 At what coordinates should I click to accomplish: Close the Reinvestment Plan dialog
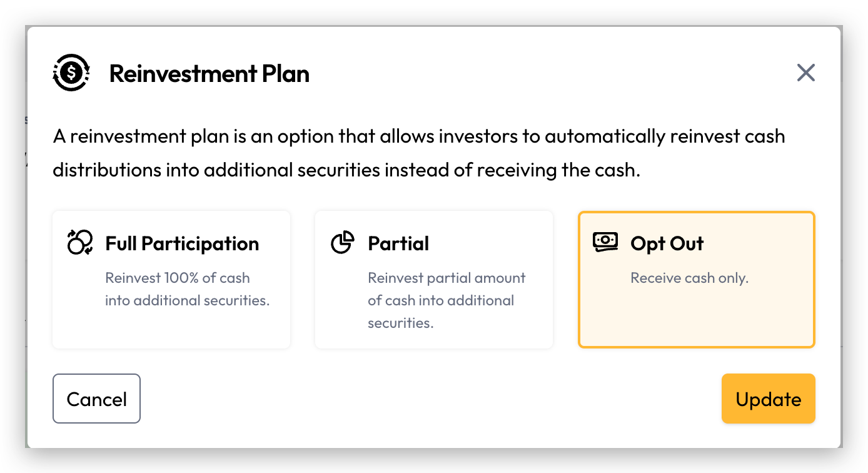click(x=806, y=73)
